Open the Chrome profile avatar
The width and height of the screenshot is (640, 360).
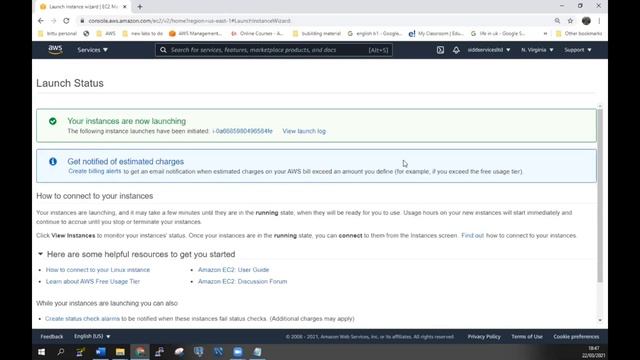tap(586, 21)
